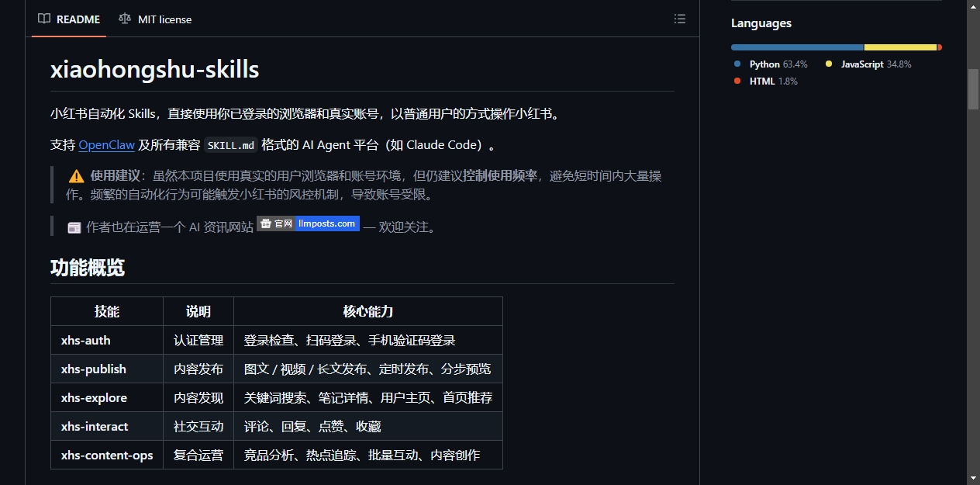Click the 关键词搜索、笔记详情 cell
The image size is (980, 485).
click(x=368, y=397)
